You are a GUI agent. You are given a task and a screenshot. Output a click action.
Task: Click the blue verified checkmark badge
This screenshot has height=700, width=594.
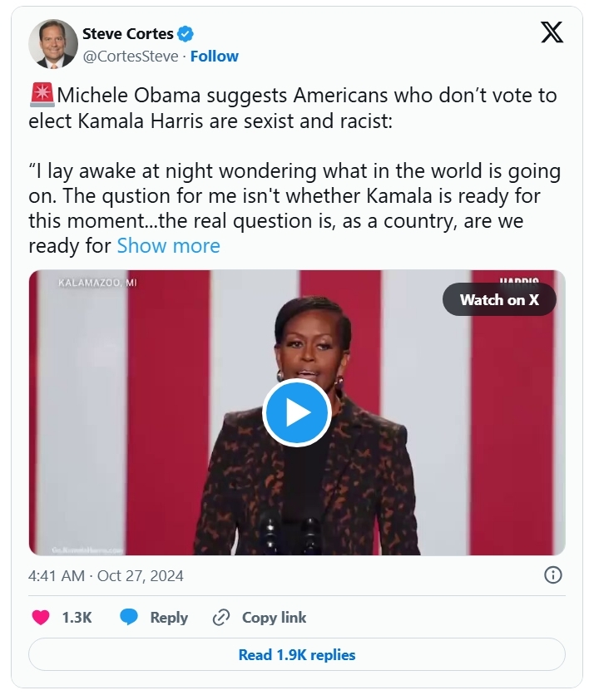pos(186,34)
